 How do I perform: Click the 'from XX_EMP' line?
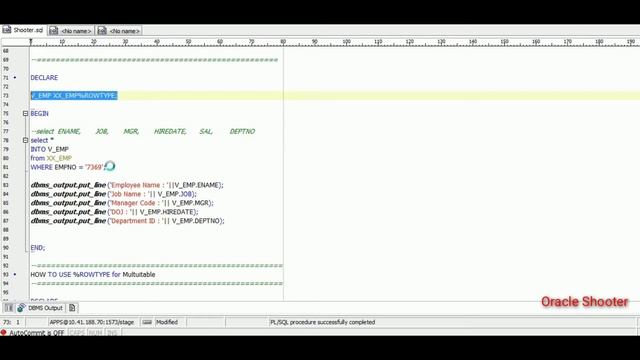click(x=51, y=158)
